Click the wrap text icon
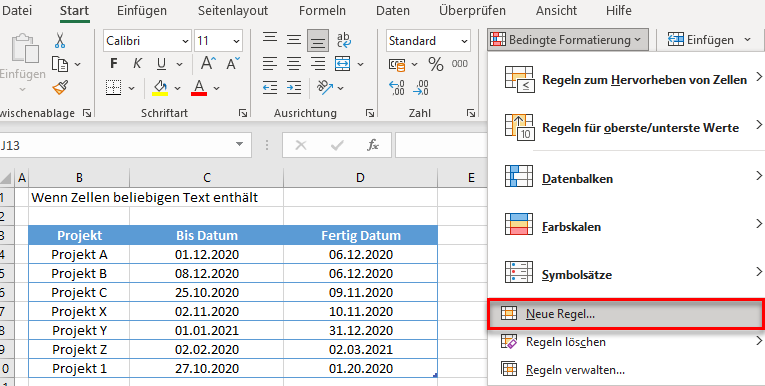The image size is (765, 386). pyautogui.click(x=344, y=40)
